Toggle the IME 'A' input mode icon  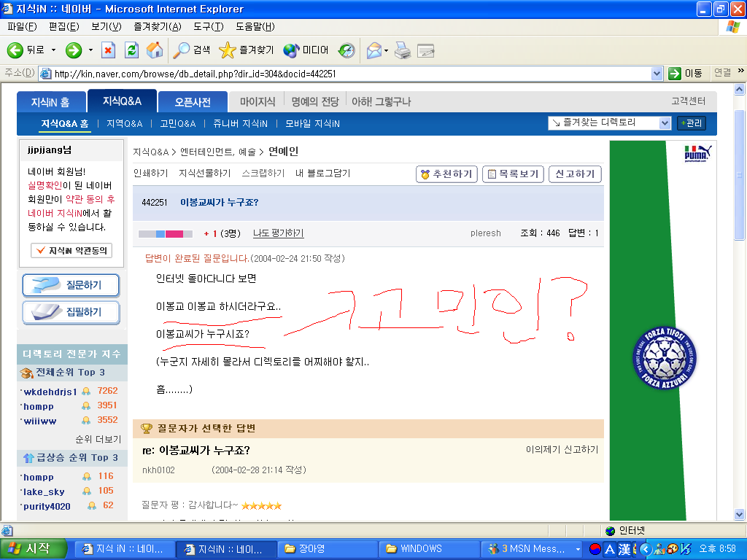pyautogui.click(x=610, y=549)
